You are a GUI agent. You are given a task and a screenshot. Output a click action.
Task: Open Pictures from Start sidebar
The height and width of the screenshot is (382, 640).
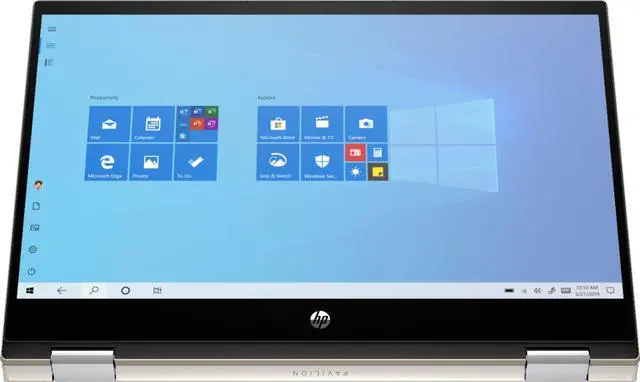pyautogui.click(x=35, y=228)
